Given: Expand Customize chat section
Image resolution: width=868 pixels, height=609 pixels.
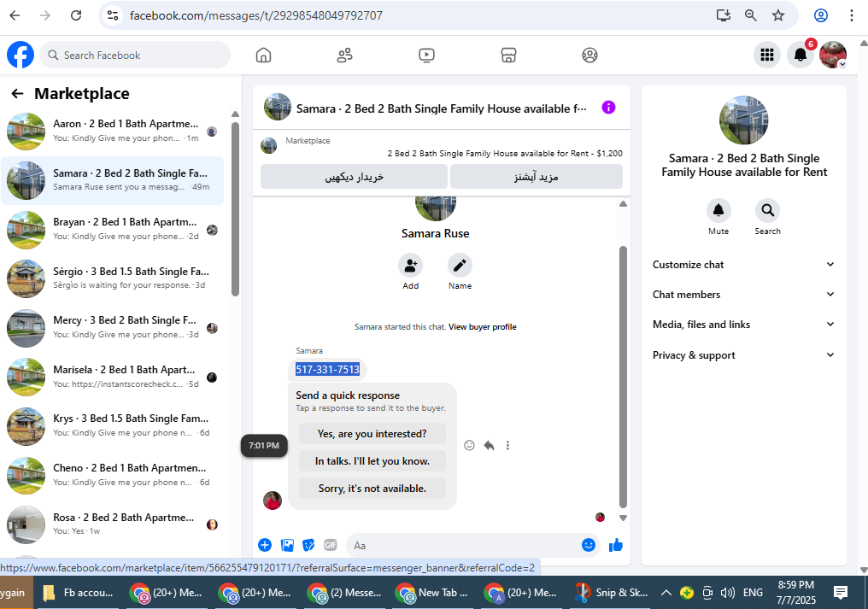Looking at the screenshot, I should click(743, 265).
